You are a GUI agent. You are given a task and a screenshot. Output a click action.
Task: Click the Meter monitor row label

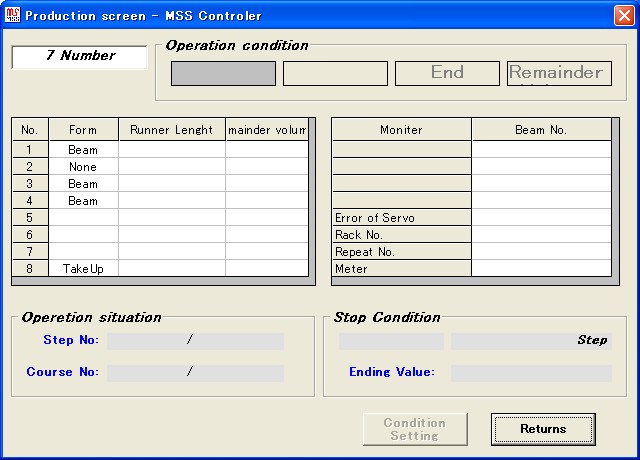point(401,269)
